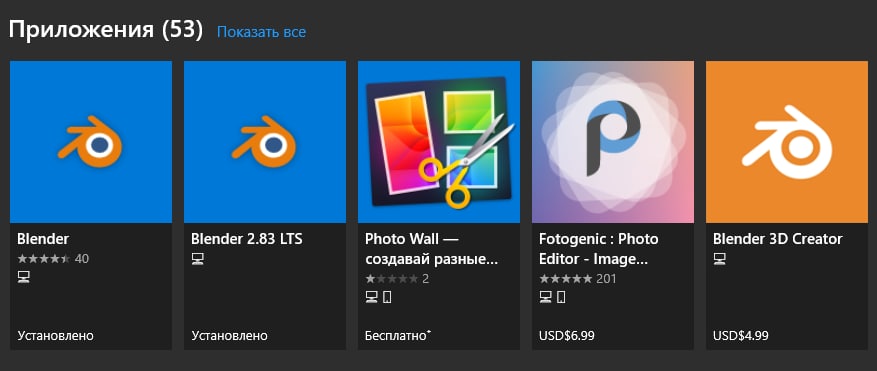The width and height of the screenshot is (877, 371).
Task: Click the 'Приложения (53)' heading
Action: (106, 30)
